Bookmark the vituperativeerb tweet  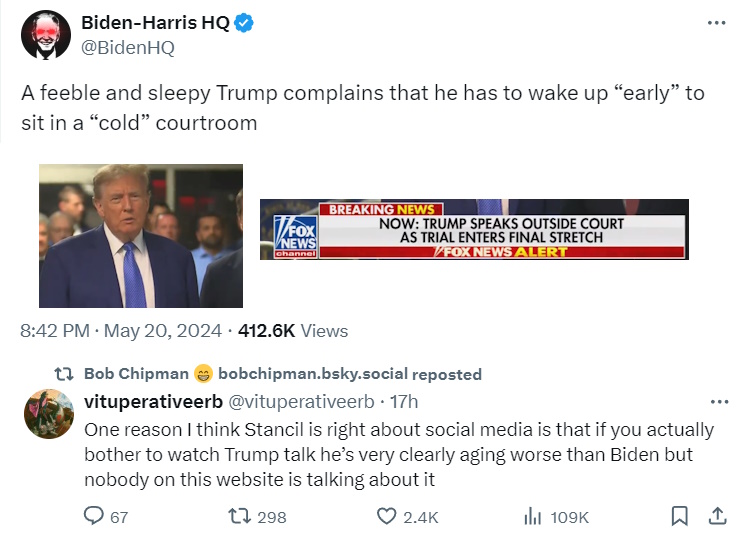[679, 516]
